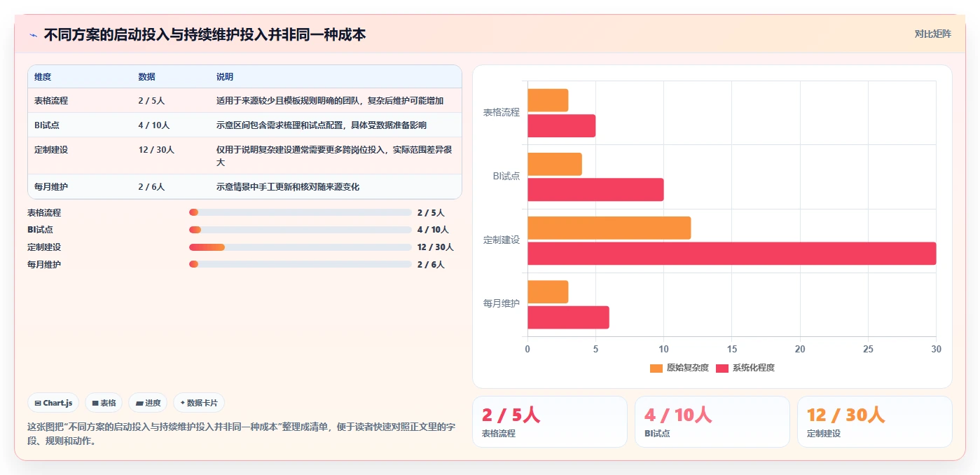Click the 定制建设 y-axis label in the chart
This screenshot has width=980, height=475.
tap(502, 240)
